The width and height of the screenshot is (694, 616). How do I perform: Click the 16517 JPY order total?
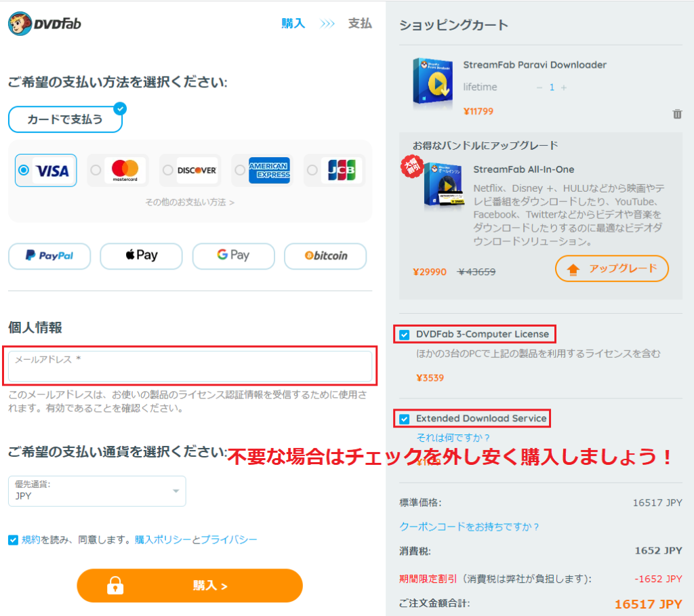(649, 604)
